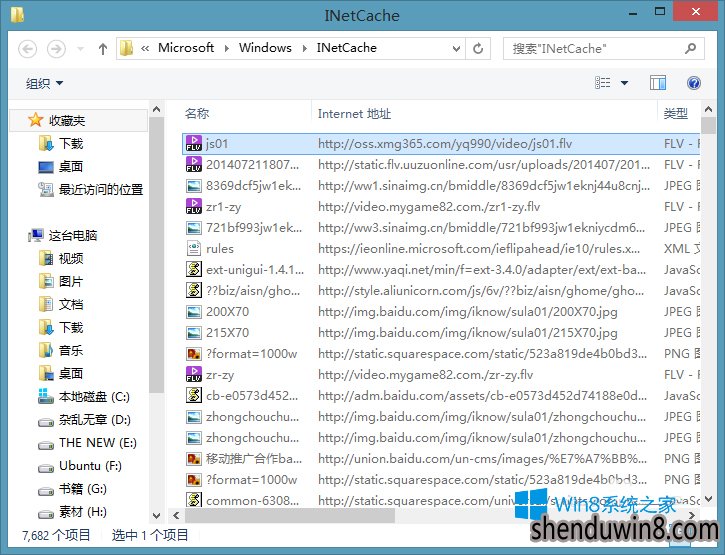Select the rules.x ieonline.microsoft.com address
This screenshot has height=555, width=725.
click(x=479, y=249)
